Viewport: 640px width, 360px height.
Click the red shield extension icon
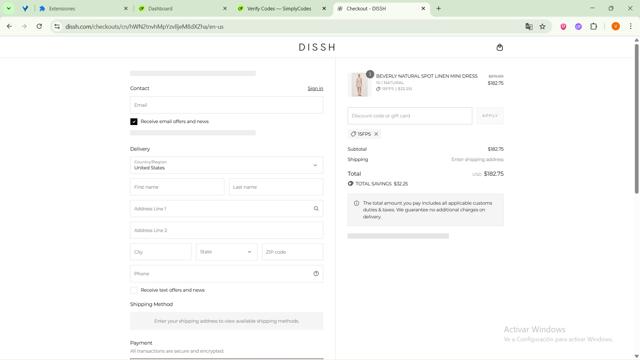pyautogui.click(x=563, y=27)
